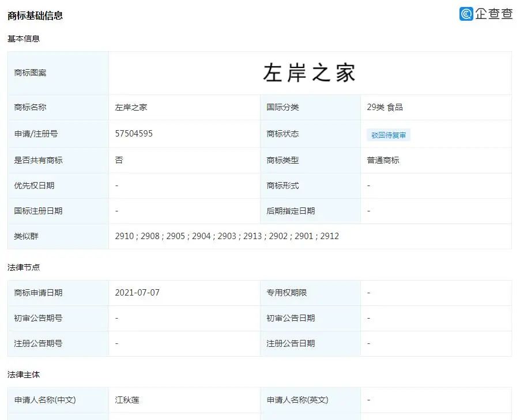The image size is (520, 420).
Task: Click trademark type value 普通商标
Action: point(381,160)
